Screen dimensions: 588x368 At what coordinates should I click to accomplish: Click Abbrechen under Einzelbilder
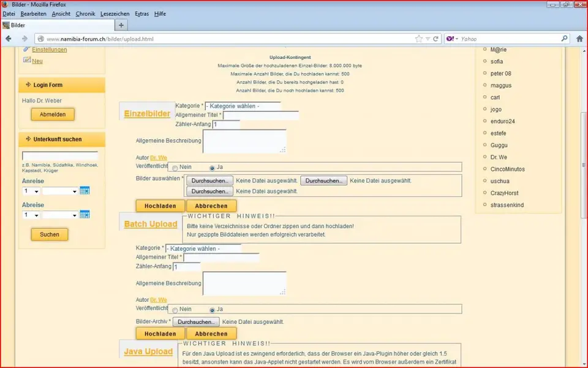pos(211,206)
